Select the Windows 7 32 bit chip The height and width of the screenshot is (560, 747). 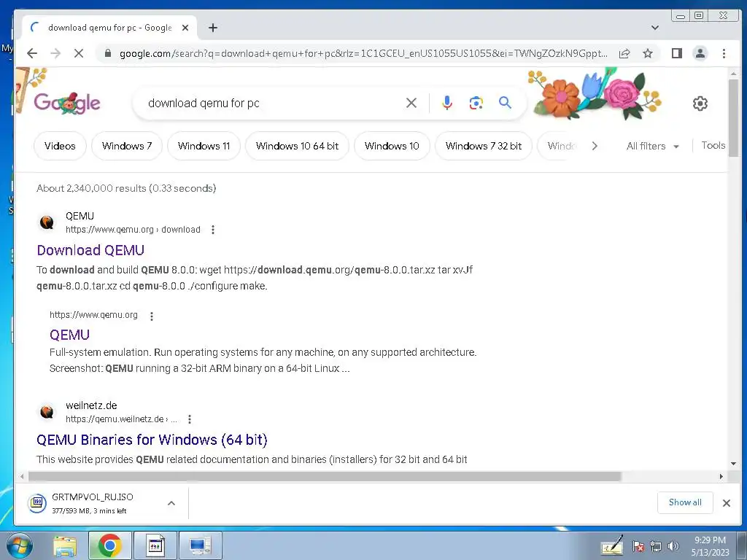coord(484,146)
